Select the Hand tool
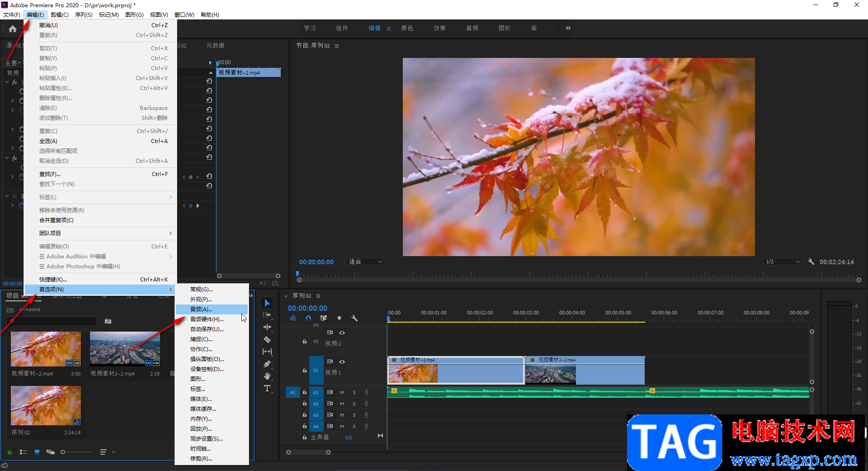The width and height of the screenshot is (868, 471). (267, 376)
